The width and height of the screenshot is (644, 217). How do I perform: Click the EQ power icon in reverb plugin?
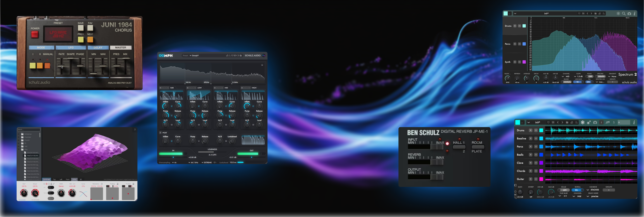click(46, 184)
